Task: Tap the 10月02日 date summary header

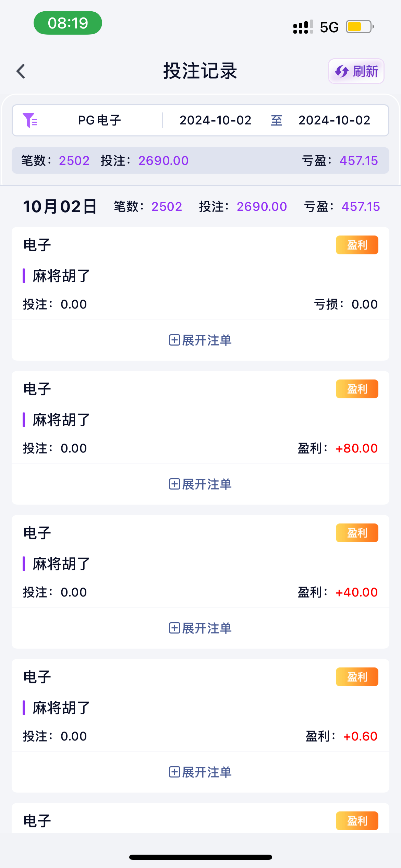Action: (x=60, y=207)
